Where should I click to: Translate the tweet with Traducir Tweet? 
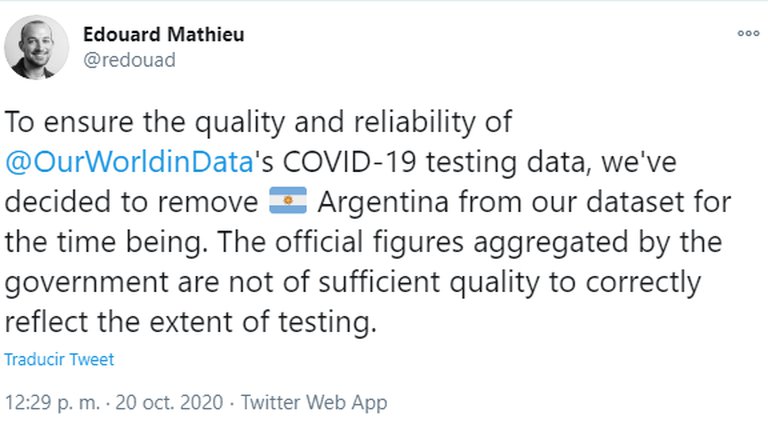(59, 360)
